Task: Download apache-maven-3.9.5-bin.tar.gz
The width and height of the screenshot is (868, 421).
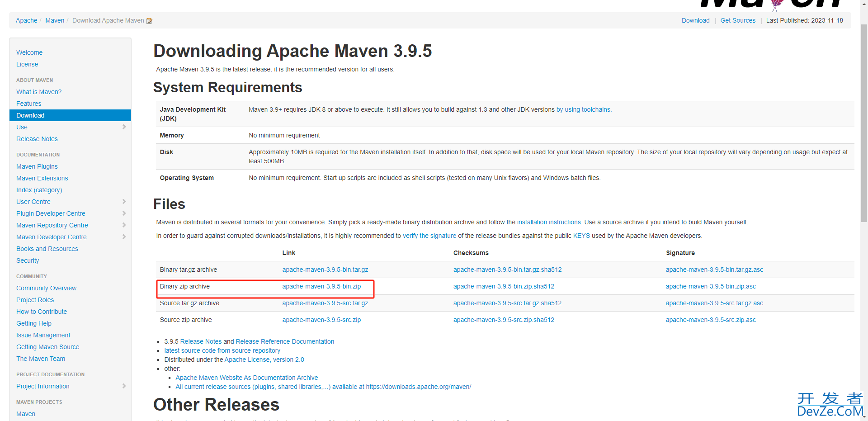Action: 325,270
